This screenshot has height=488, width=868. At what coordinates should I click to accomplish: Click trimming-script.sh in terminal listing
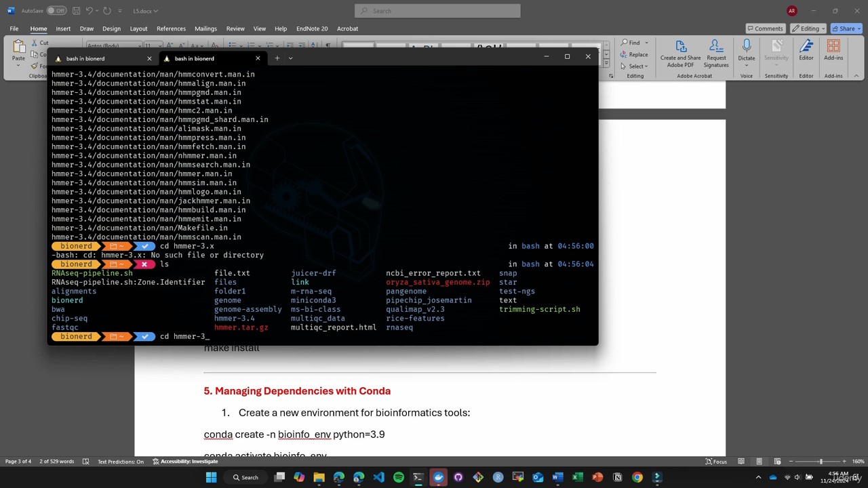point(540,309)
